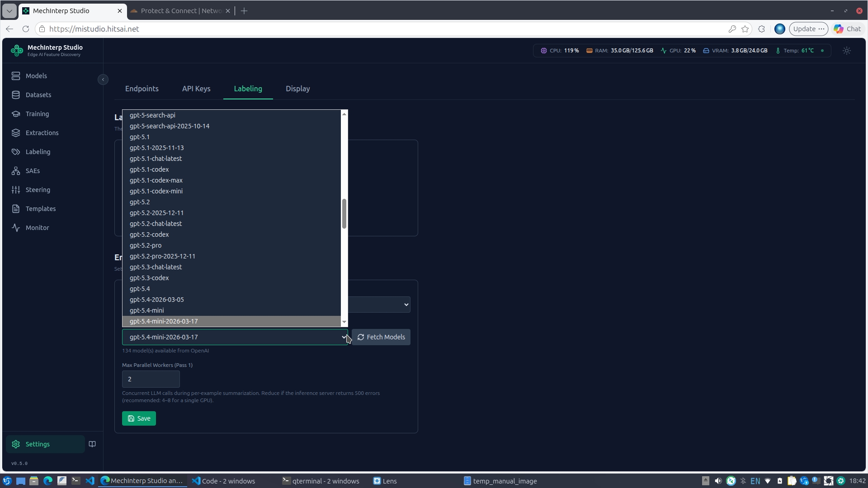Click the browser back arrow

click(x=9, y=29)
